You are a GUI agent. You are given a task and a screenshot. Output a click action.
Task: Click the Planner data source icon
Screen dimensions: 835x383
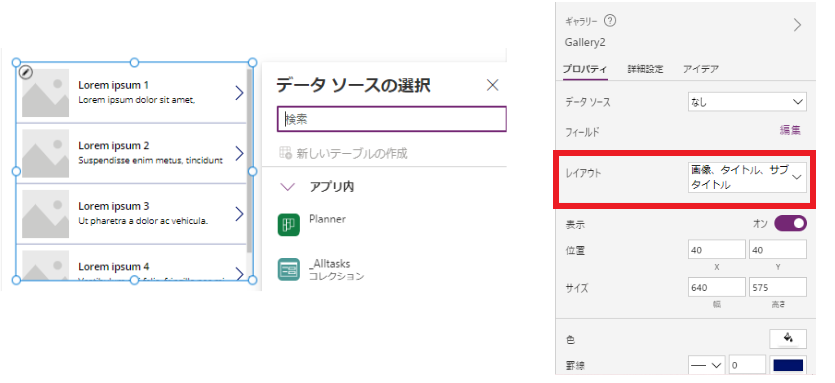point(289,225)
